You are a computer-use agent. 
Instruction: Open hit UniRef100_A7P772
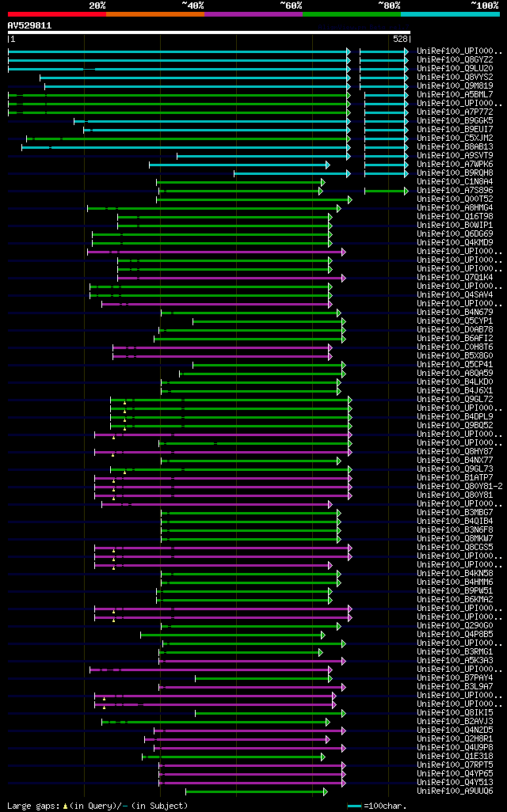click(x=456, y=112)
